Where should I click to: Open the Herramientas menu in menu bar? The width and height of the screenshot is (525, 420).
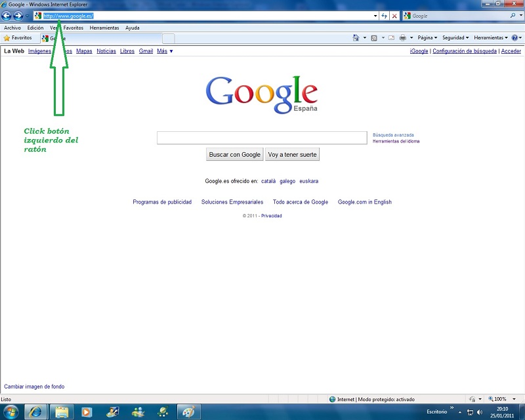point(104,28)
